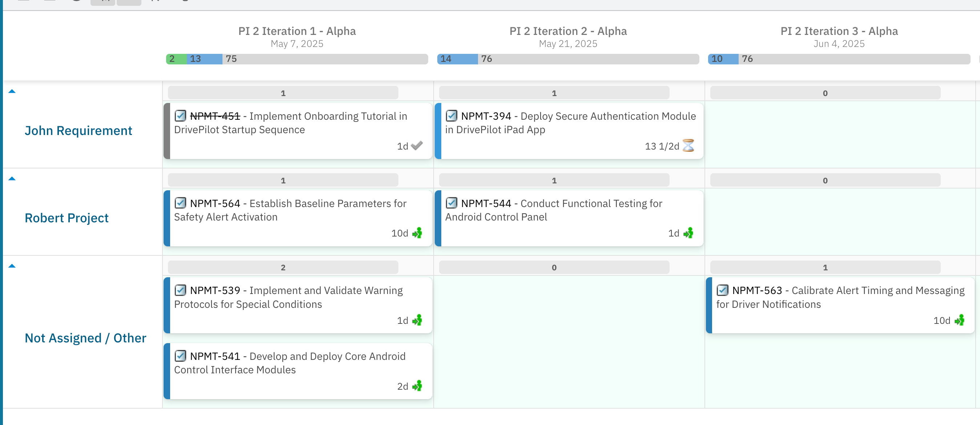Click the hourglass status icon on NPMT-394
Image resolution: width=980 pixels, height=425 pixels.
coord(688,146)
